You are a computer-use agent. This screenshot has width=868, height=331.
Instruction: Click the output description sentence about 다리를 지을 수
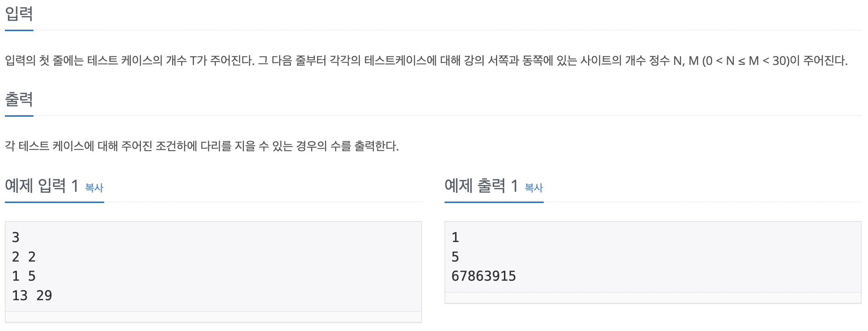click(202, 146)
